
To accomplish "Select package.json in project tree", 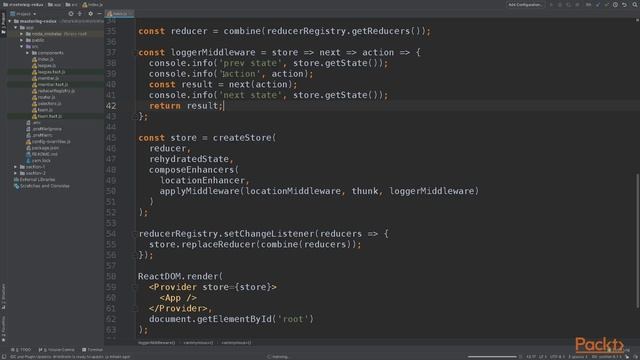I will click(45, 148).
